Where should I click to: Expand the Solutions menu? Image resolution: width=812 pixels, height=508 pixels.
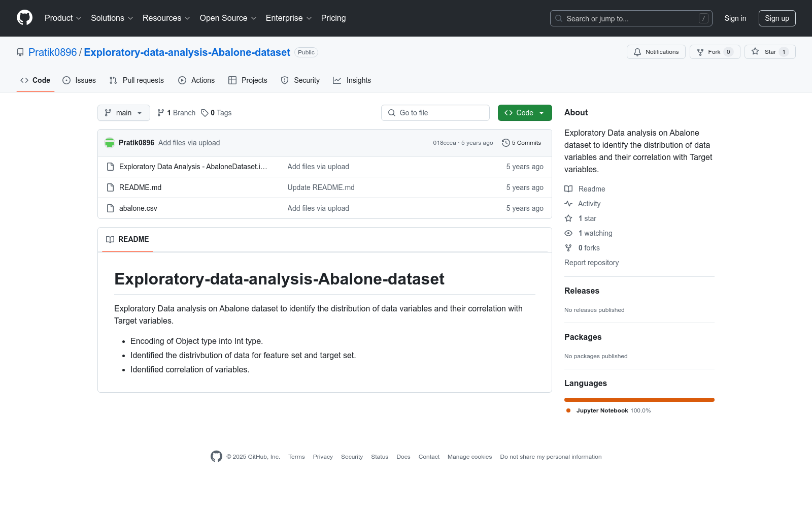click(x=112, y=18)
